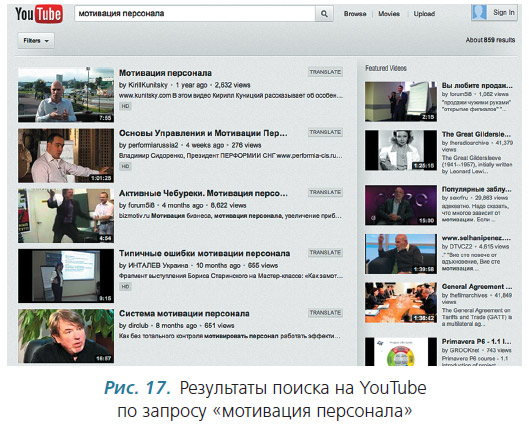
Task: Click HD badge under Основы Управления video
Action: (x=125, y=166)
